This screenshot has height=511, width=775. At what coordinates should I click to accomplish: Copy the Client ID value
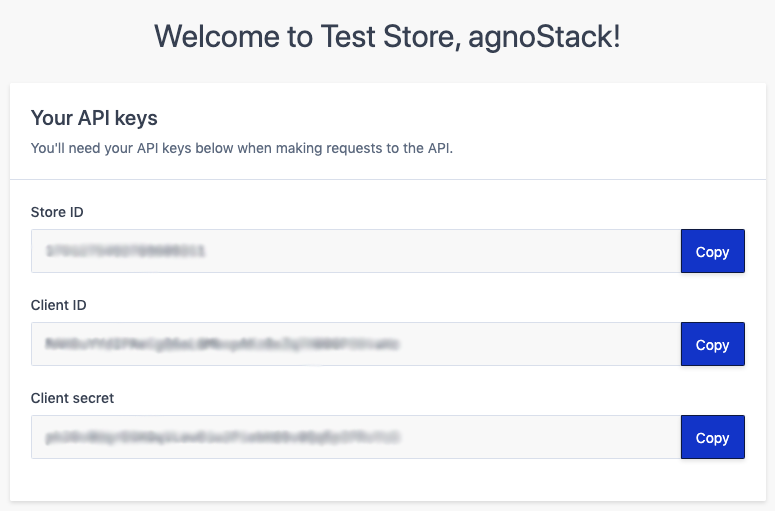point(712,344)
